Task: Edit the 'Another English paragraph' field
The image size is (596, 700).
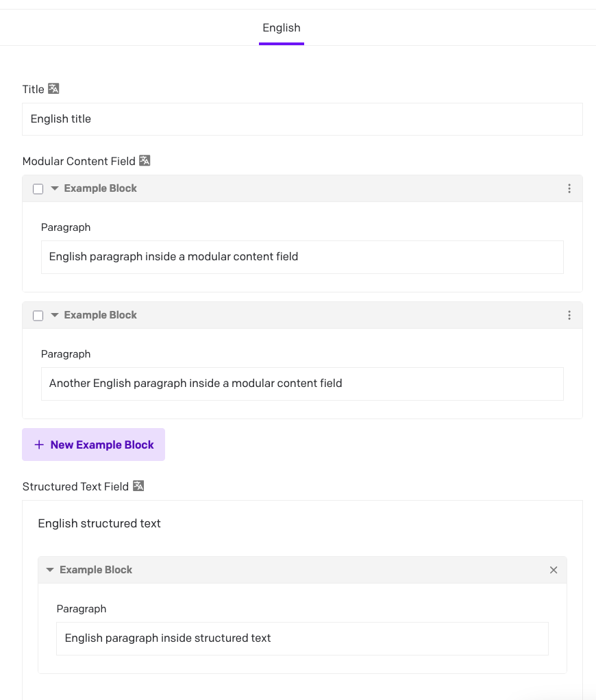Action: tap(302, 384)
